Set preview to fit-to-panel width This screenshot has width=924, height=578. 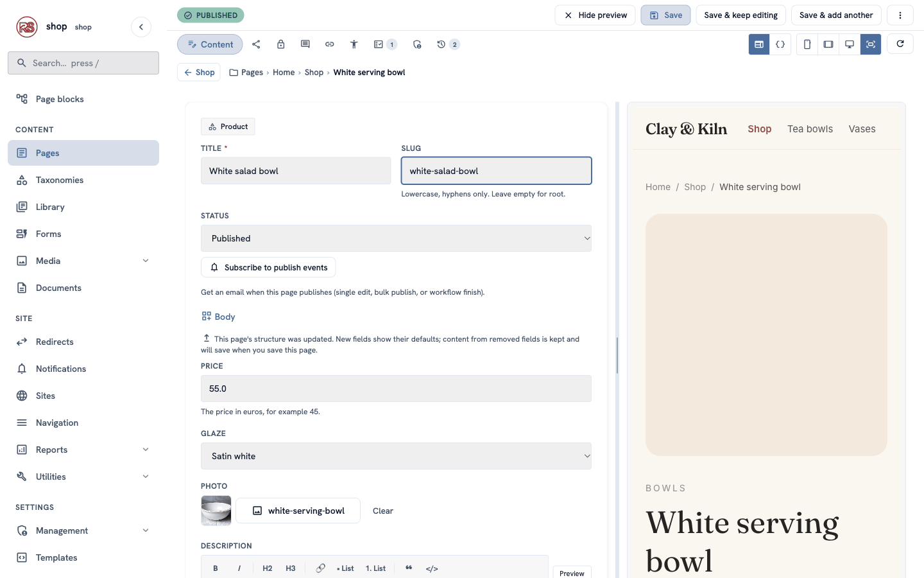click(x=871, y=44)
